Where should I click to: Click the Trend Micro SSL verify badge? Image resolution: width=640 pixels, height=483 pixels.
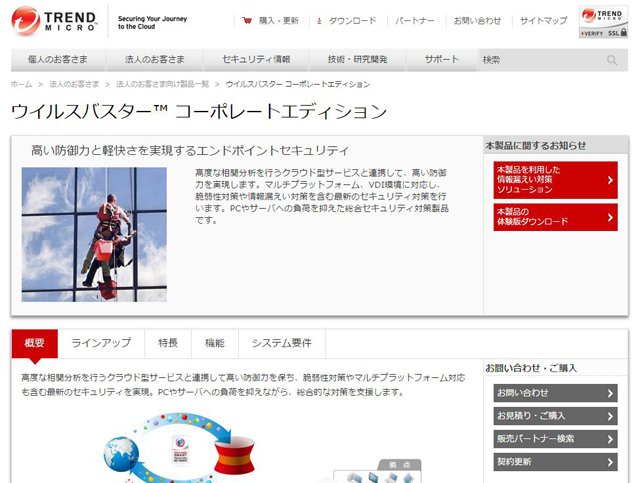pos(603,22)
